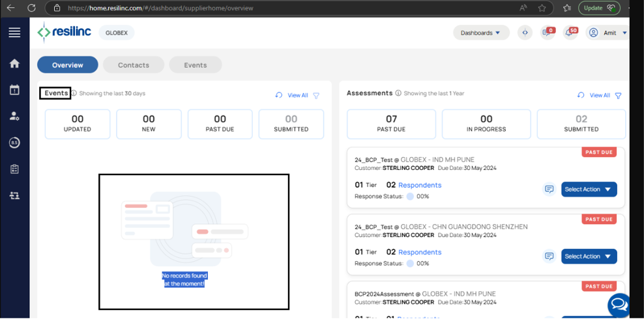Click View All in Events panel
Image resolution: width=644 pixels, height=321 pixels.
click(298, 95)
